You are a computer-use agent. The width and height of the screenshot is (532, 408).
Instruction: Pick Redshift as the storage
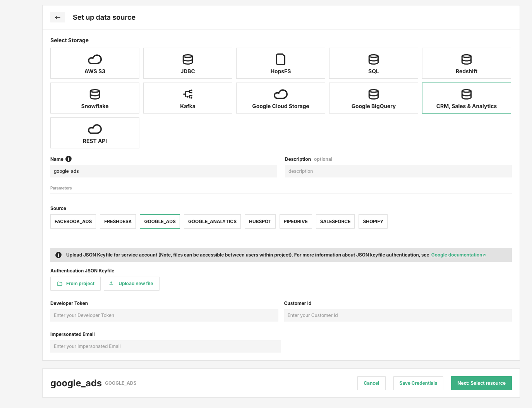click(466, 63)
